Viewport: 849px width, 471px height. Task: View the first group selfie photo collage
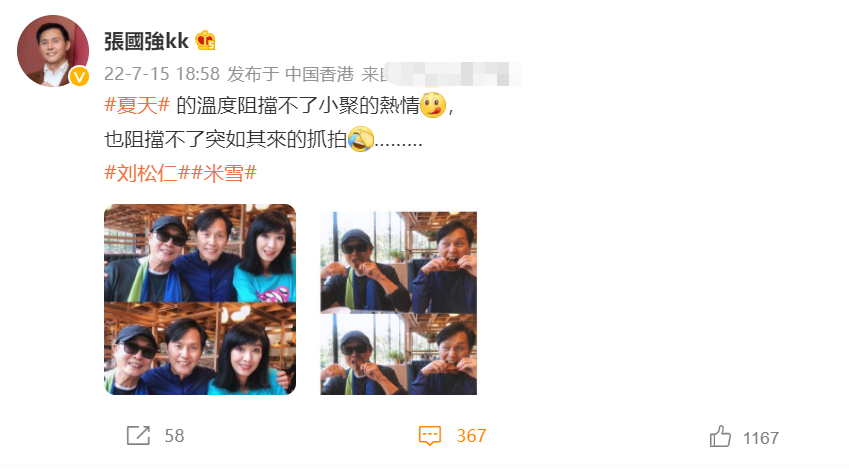[x=200, y=299]
